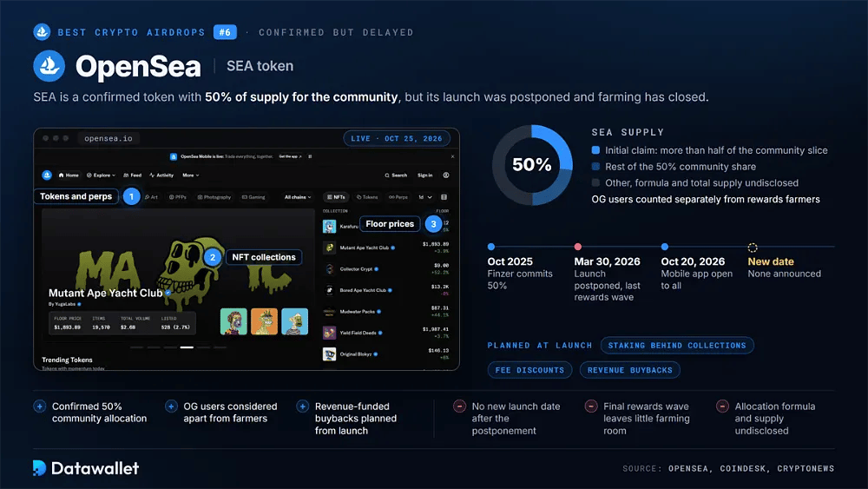868x489 pixels.
Task: Click the OpenSea logo in the site navigation bar
Action: 47,175
